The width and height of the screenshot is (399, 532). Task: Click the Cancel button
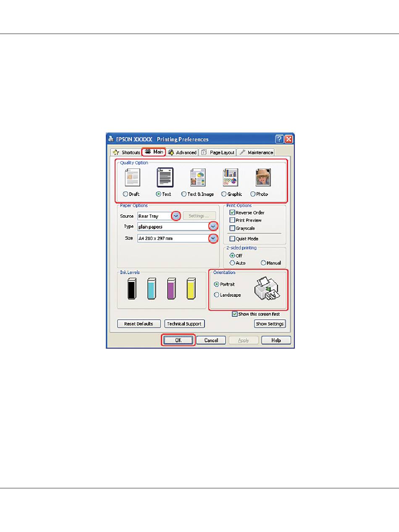(x=211, y=340)
